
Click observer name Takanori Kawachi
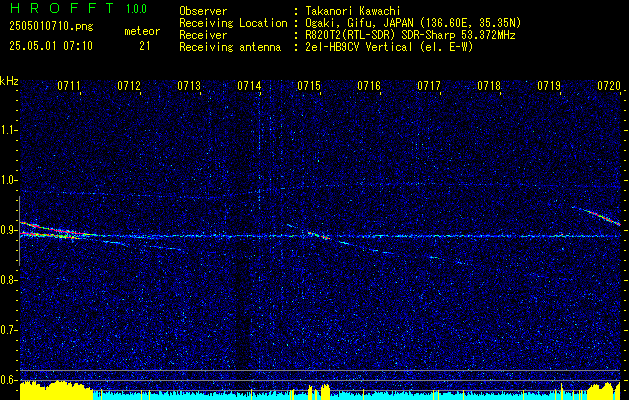pos(353,11)
